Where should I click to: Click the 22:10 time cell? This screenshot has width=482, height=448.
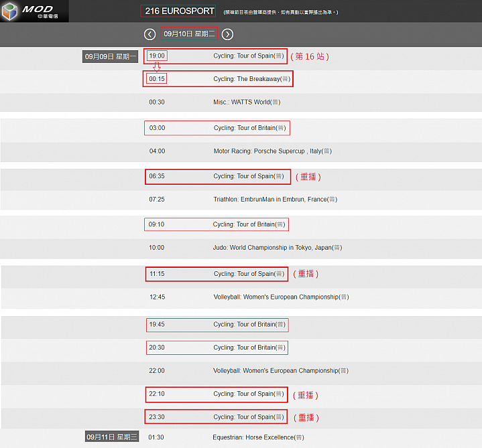click(157, 394)
